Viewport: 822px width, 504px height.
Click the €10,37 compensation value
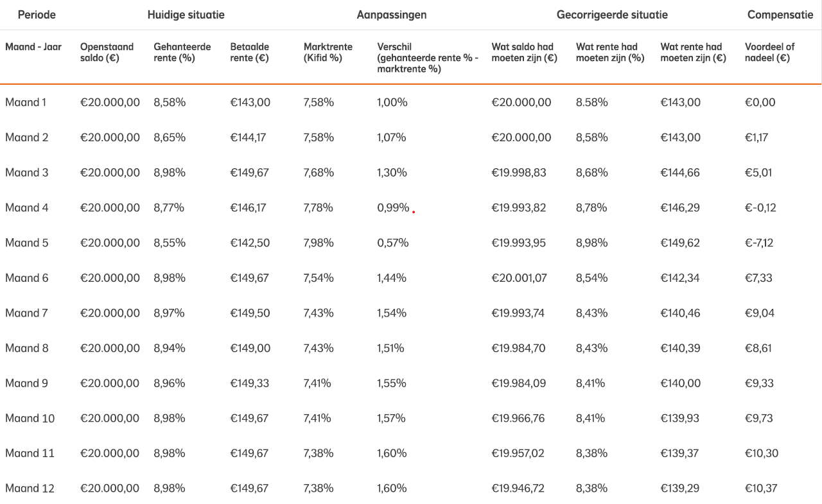[x=760, y=488]
